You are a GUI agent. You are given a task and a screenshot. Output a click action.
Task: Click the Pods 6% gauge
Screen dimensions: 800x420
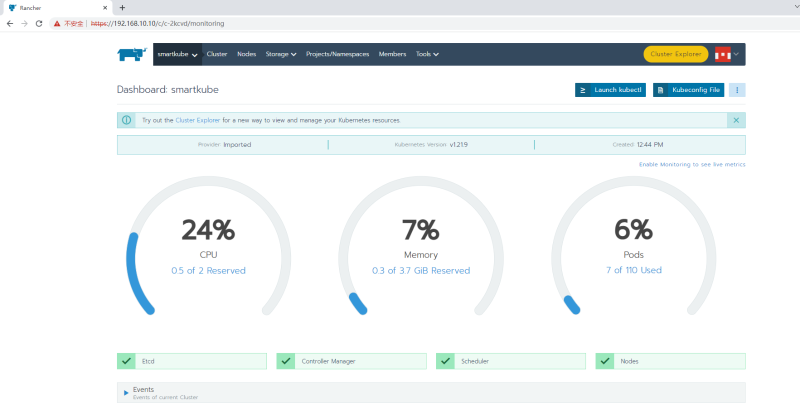[633, 246]
